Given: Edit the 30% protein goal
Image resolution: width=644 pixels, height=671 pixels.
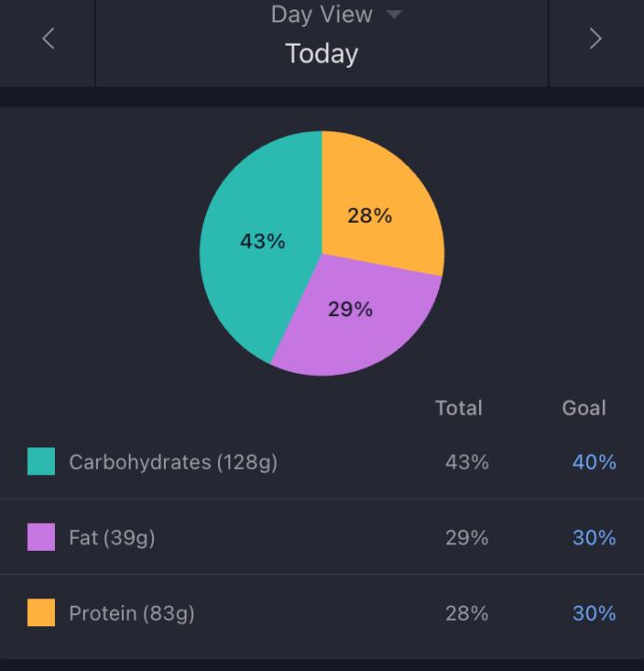Looking at the screenshot, I should pos(594,613).
